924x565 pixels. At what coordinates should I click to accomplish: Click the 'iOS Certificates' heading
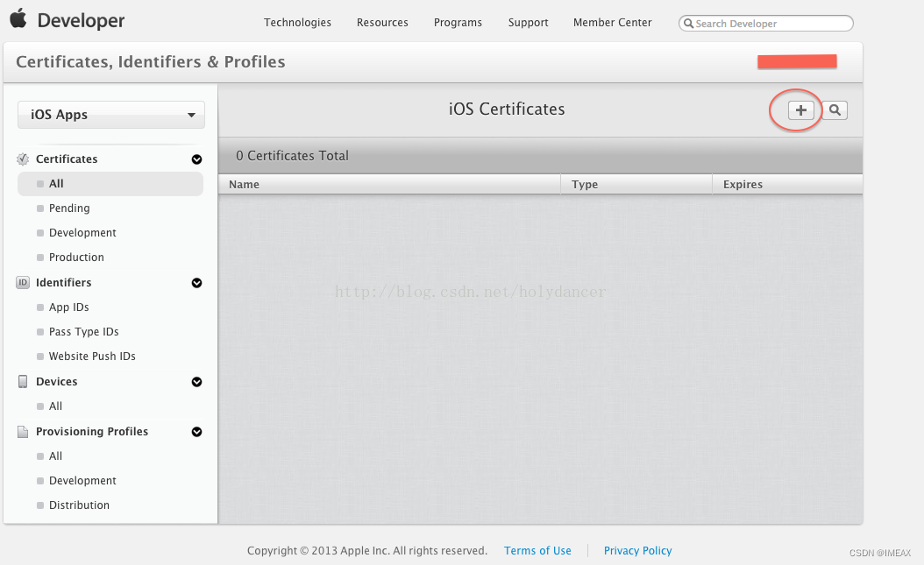coord(507,109)
